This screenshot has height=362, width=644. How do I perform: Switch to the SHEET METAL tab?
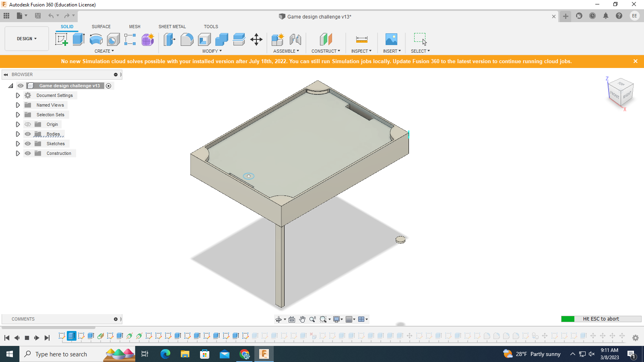[172, 27]
